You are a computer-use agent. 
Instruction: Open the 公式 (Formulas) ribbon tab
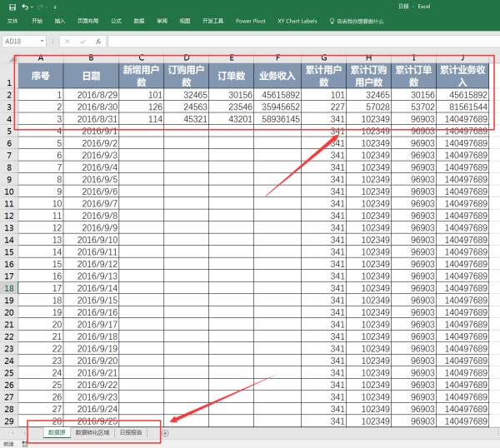pos(116,21)
